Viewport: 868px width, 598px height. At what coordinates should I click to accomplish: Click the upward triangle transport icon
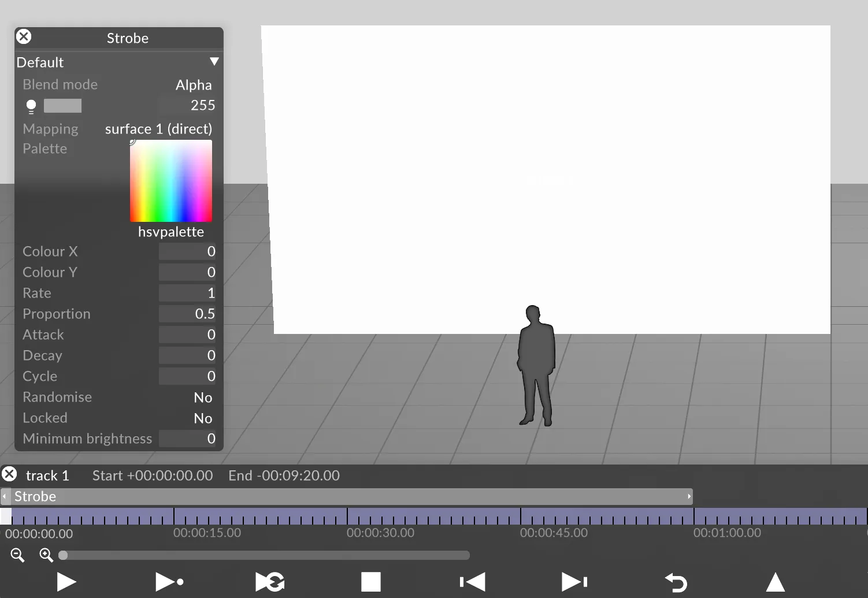(775, 582)
